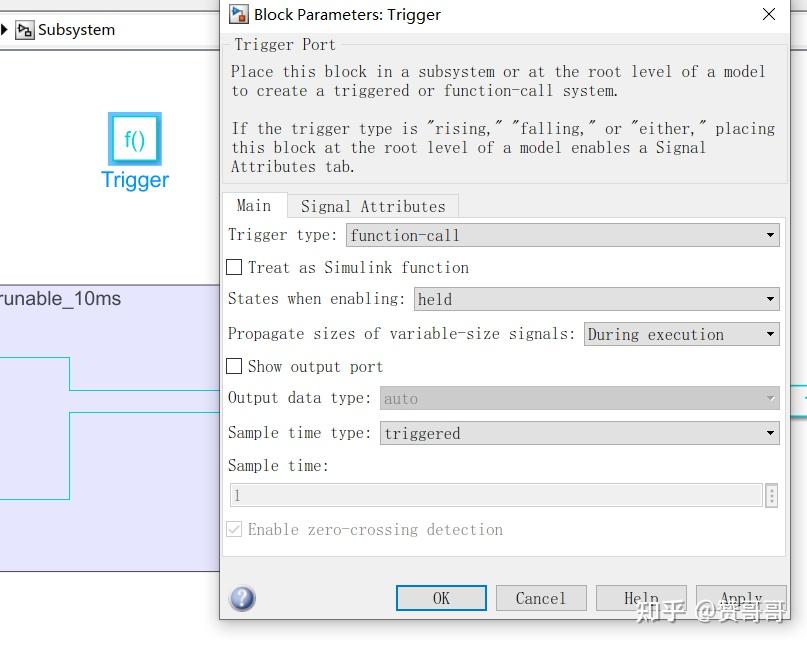
Task: Expand the breadcrumb arrow before Subsystem
Action: [x=5, y=30]
